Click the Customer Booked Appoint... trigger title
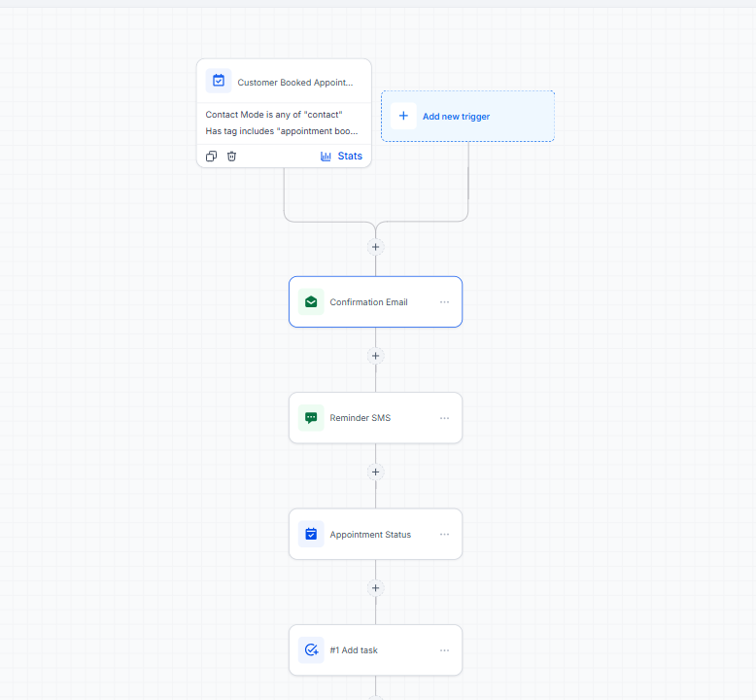The image size is (756, 700). click(x=295, y=83)
